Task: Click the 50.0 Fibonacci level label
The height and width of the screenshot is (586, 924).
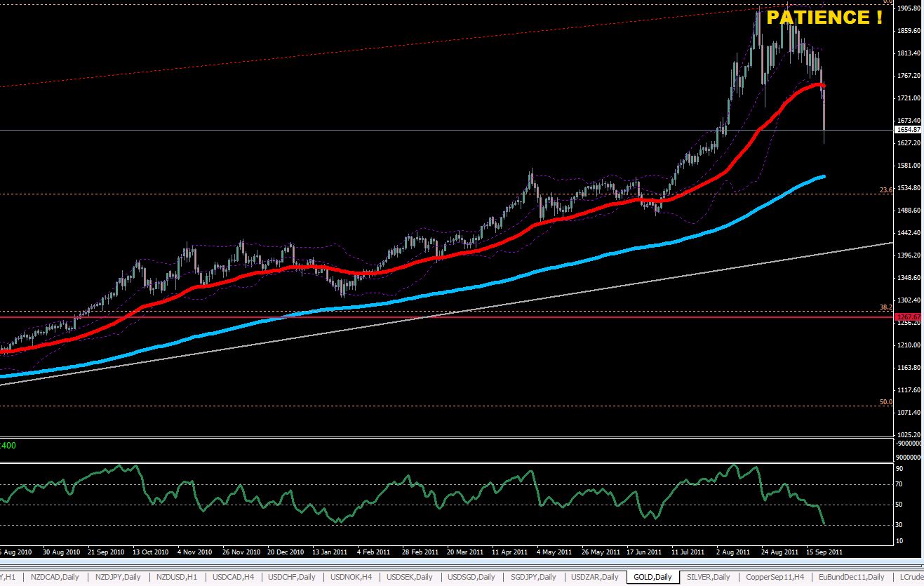Action: (x=886, y=402)
